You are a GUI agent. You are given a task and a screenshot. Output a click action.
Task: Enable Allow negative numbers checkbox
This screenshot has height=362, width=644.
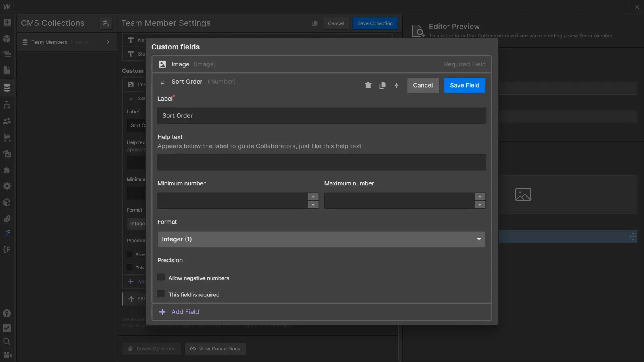click(x=161, y=278)
